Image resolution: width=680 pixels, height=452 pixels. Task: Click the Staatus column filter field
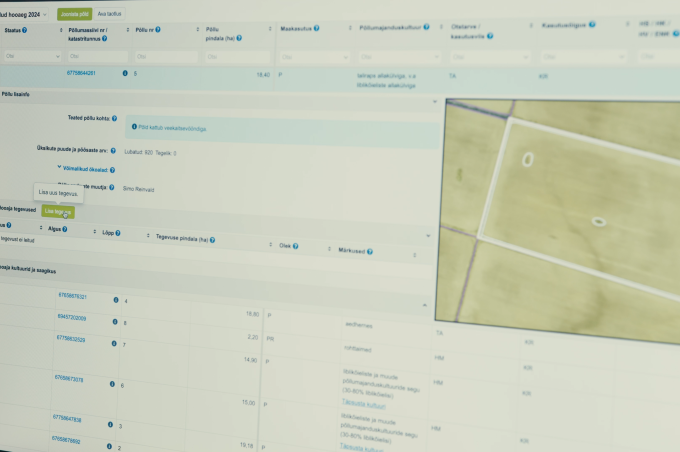[29, 57]
